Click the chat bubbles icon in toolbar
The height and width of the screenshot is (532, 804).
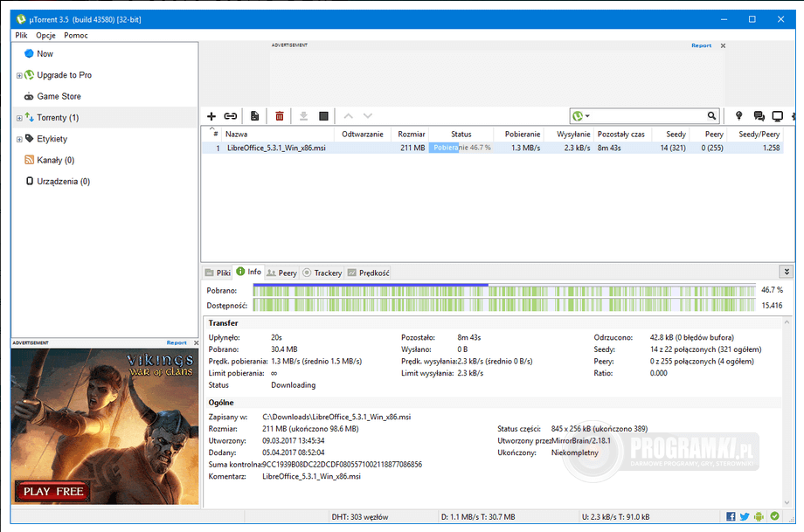(759, 116)
